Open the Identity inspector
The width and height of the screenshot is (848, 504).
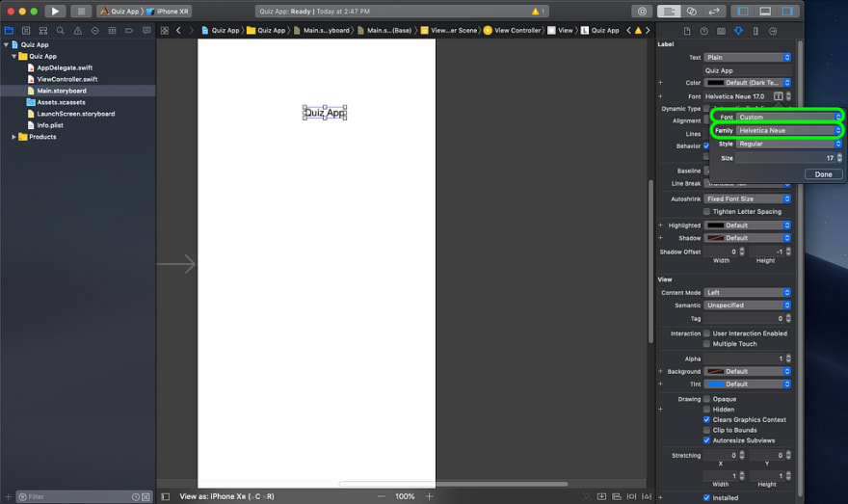coord(722,31)
